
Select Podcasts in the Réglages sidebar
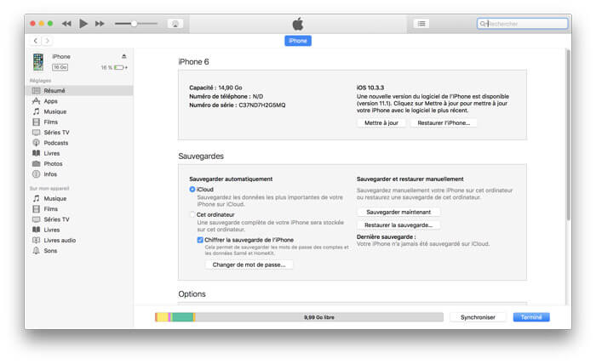pos(55,143)
